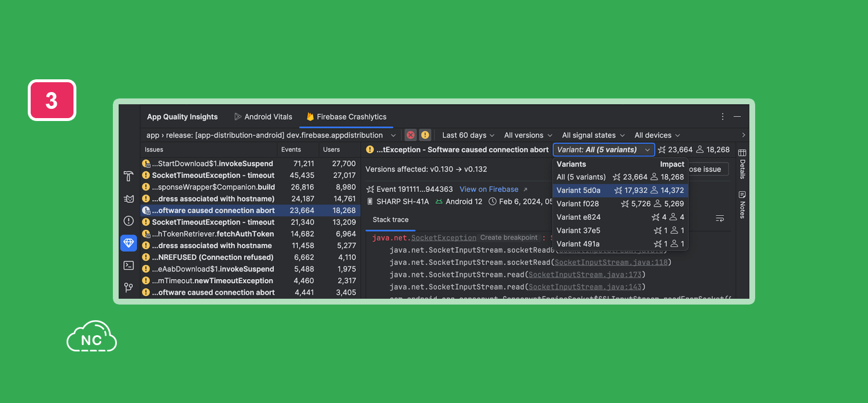This screenshot has width=868, height=403.
Task: Open the SocketException class link
Action: pyautogui.click(x=444, y=238)
